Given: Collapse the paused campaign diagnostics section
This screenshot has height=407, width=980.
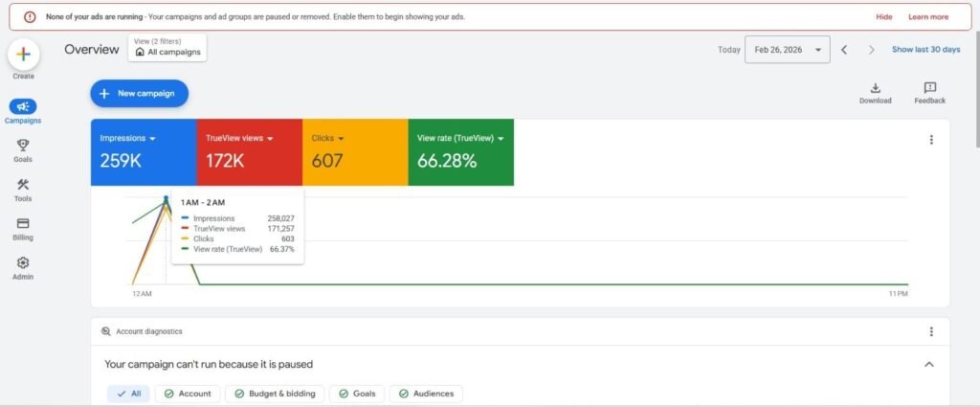Looking at the screenshot, I should pyautogui.click(x=927, y=364).
